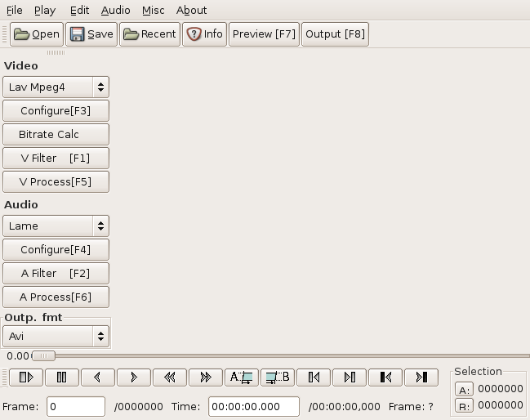Image resolution: width=530 pixels, height=420 pixels.
Task: Open the Bitrate Calc tool
Action: [x=56, y=134]
